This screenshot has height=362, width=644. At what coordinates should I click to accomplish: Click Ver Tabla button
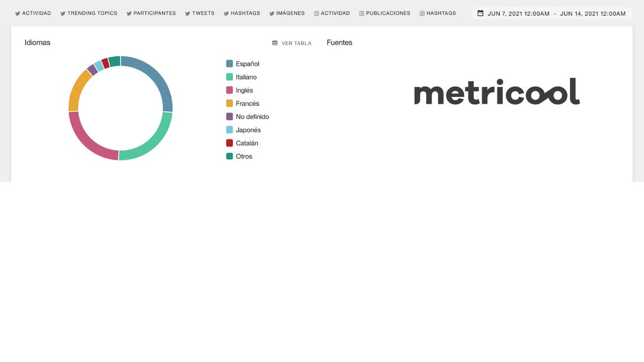(291, 43)
